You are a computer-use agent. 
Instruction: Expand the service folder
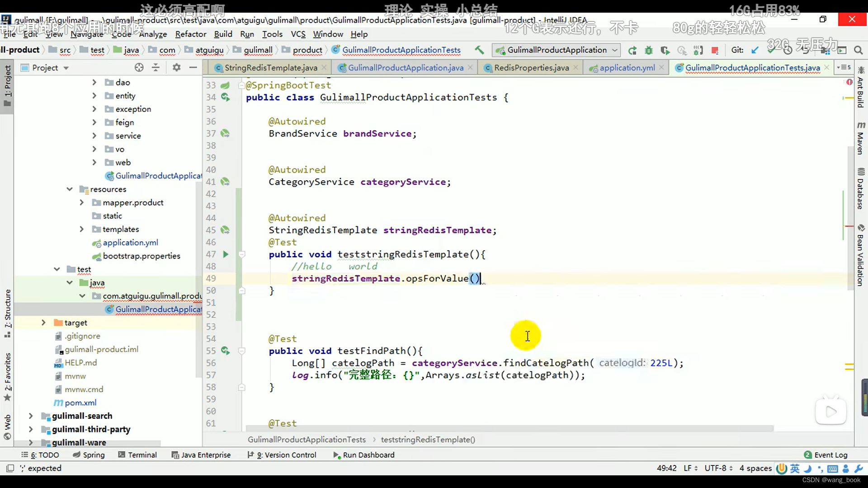(94, 136)
